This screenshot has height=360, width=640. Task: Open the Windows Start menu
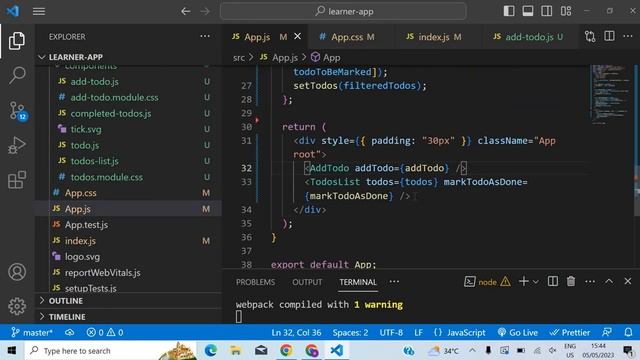click(12, 351)
